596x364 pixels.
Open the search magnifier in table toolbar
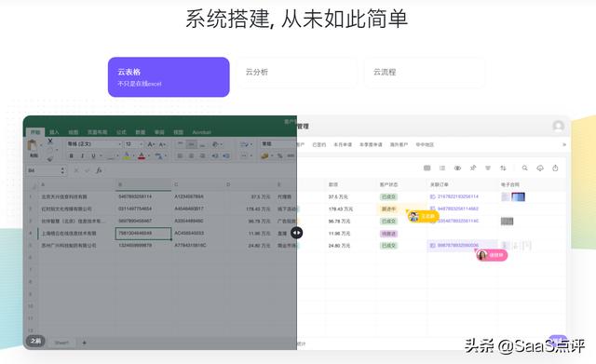pos(524,168)
